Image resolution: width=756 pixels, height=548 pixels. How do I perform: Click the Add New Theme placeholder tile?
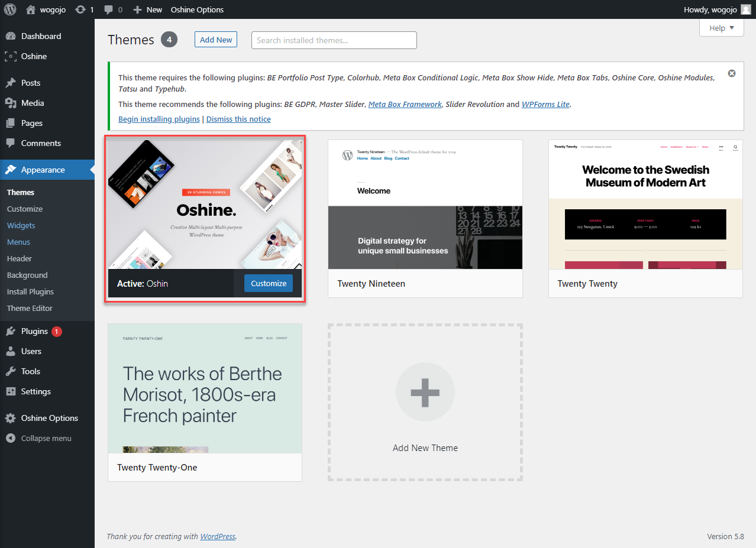[425, 402]
